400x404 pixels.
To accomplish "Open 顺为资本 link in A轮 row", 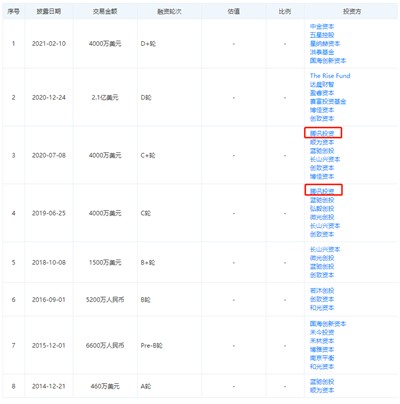I will tap(322, 390).
